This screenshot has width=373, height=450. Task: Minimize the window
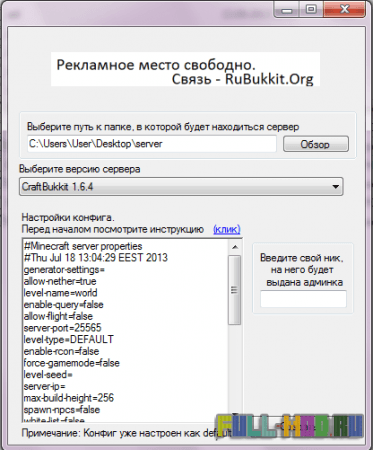(x=287, y=9)
